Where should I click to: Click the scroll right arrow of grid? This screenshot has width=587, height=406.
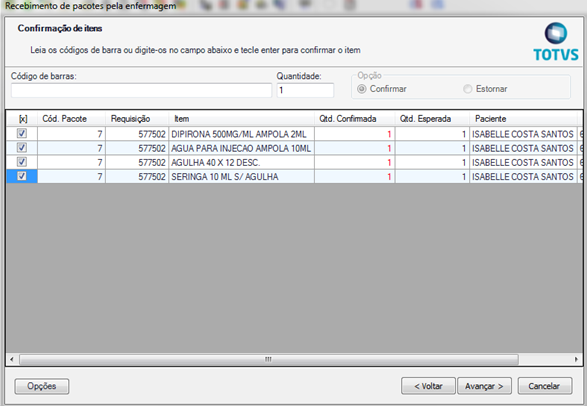click(x=576, y=360)
